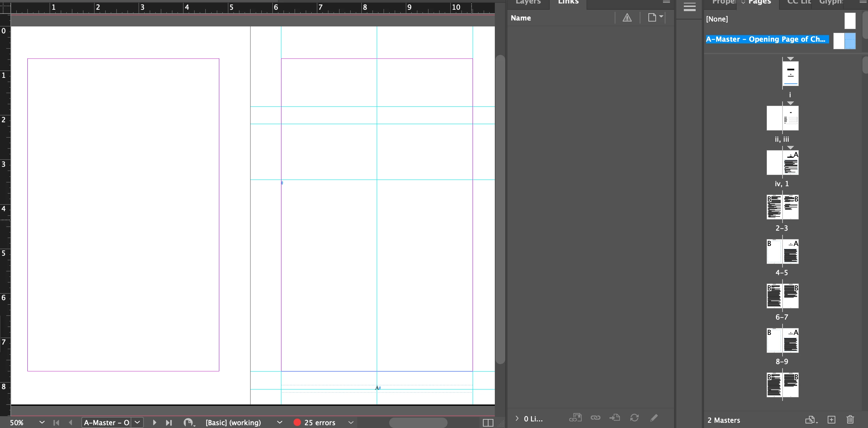868x428 pixels.
Task: Click the Delete Selected Pages trash icon
Action: point(850,420)
